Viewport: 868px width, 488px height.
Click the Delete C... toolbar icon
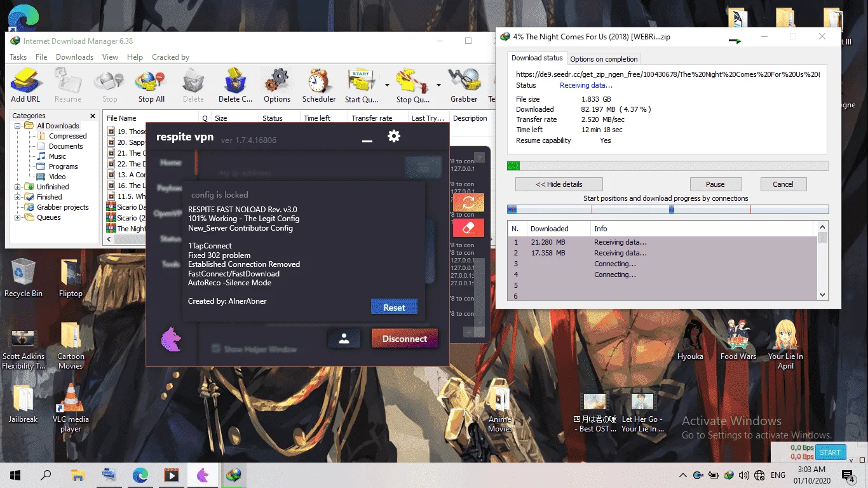tap(235, 86)
